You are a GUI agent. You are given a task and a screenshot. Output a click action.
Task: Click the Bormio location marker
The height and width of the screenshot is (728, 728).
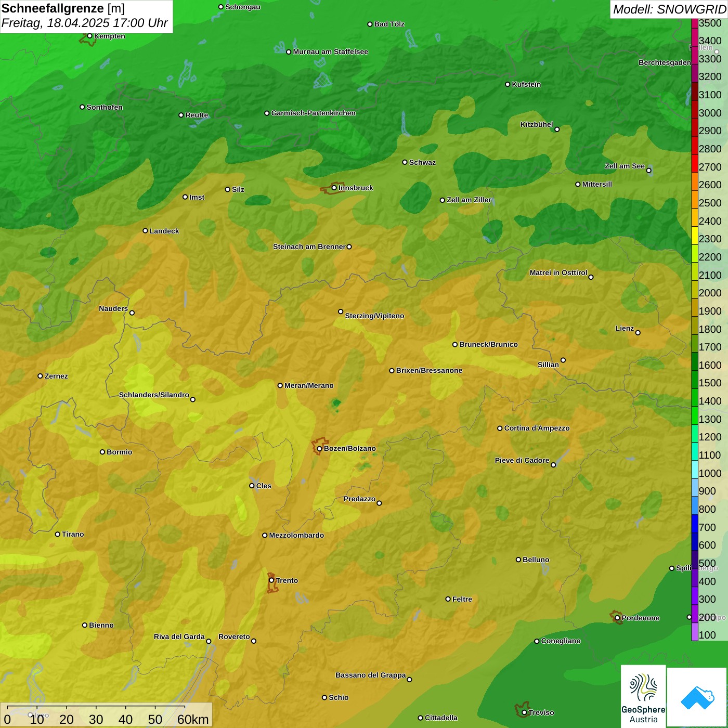(x=102, y=452)
